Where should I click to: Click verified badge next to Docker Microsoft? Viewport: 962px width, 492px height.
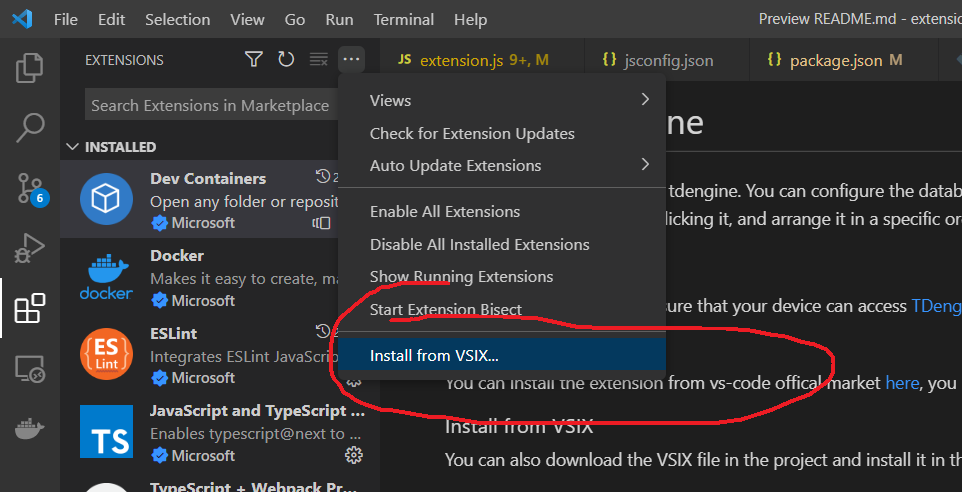[x=159, y=301]
